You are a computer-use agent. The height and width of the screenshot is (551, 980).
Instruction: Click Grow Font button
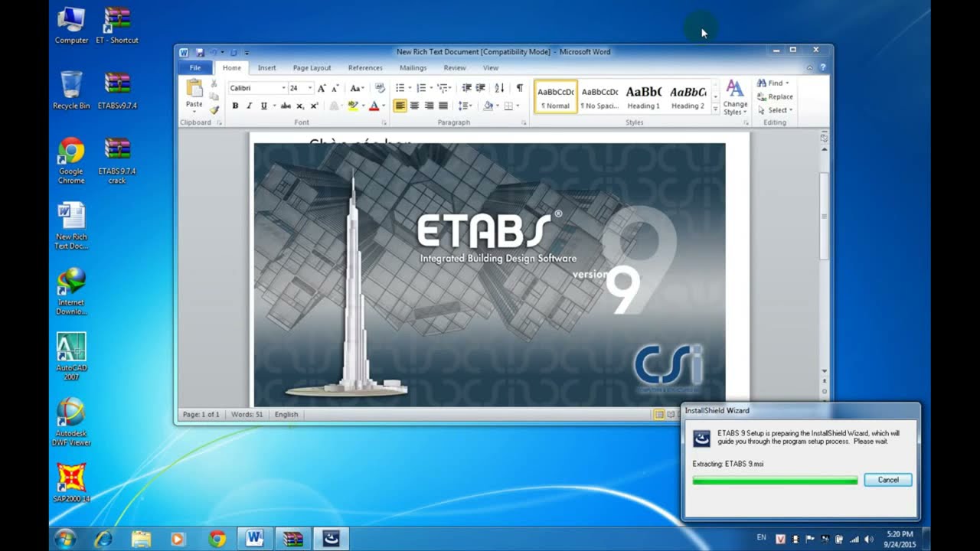pos(322,88)
